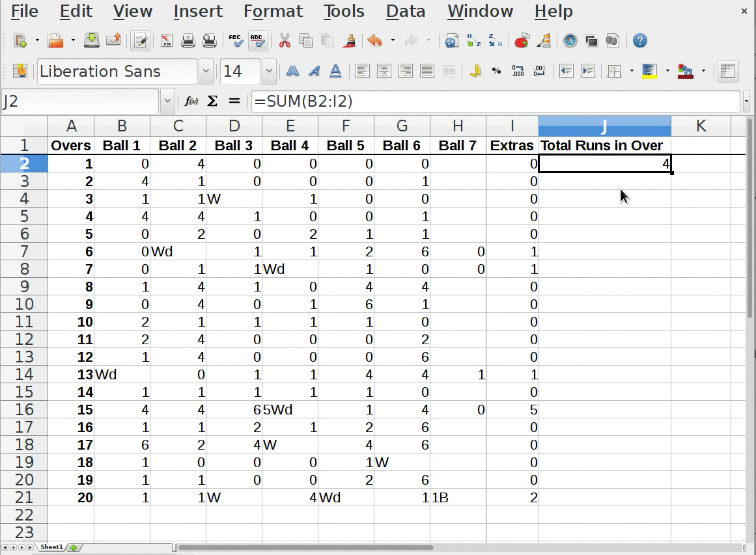This screenshot has height=555, width=756.
Task: Open the font size dropdown
Action: pyautogui.click(x=269, y=72)
